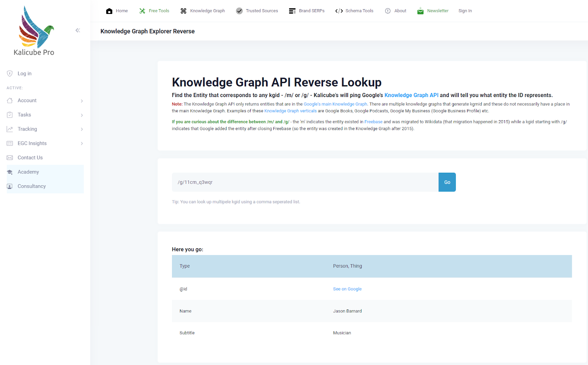Image resolution: width=588 pixels, height=365 pixels.
Task: Click the Contact Us mail icon
Action: click(10, 158)
